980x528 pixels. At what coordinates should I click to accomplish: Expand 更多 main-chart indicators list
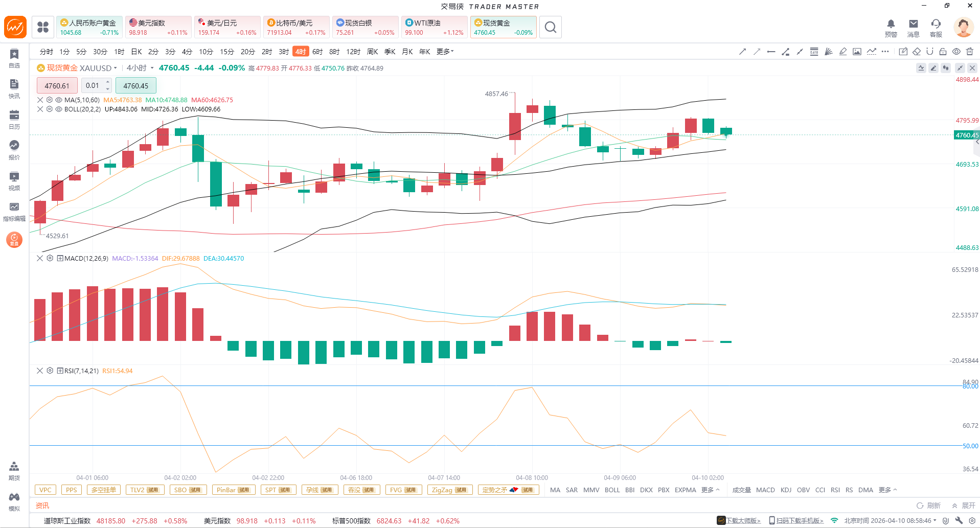[710, 490]
